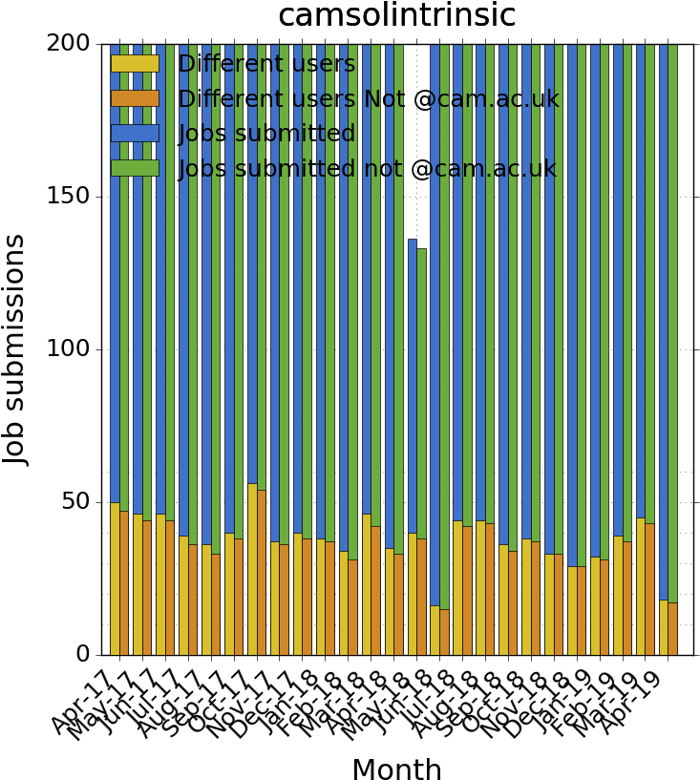Select the blue Jobs submitted legend swatch

pyautogui.click(x=135, y=134)
